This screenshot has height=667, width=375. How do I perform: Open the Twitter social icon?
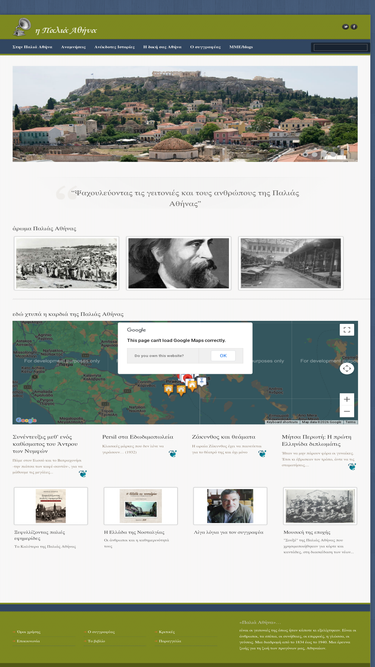346,27
